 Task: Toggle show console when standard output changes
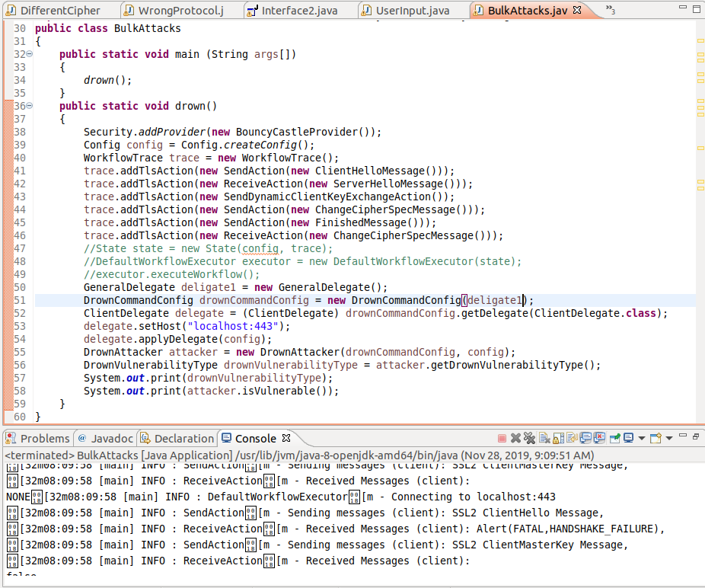[585, 439]
